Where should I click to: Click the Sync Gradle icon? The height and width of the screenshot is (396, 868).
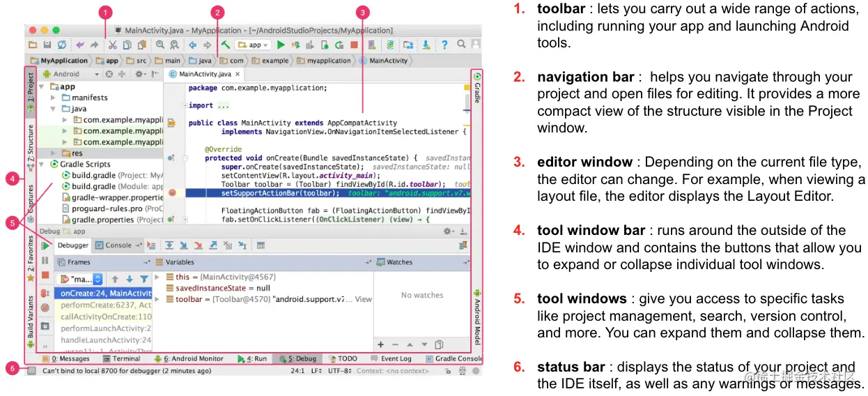(x=390, y=45)
